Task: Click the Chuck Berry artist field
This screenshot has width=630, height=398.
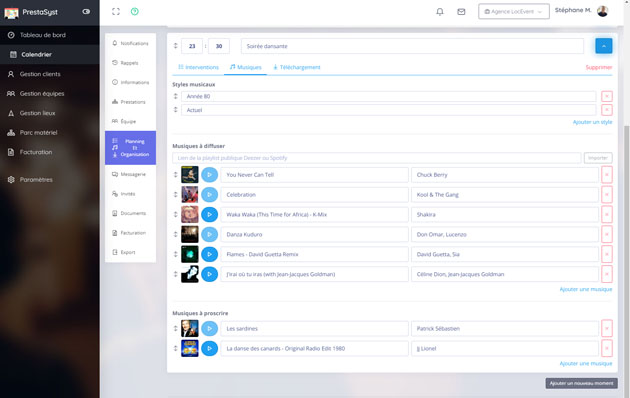Action: point(505,175)
